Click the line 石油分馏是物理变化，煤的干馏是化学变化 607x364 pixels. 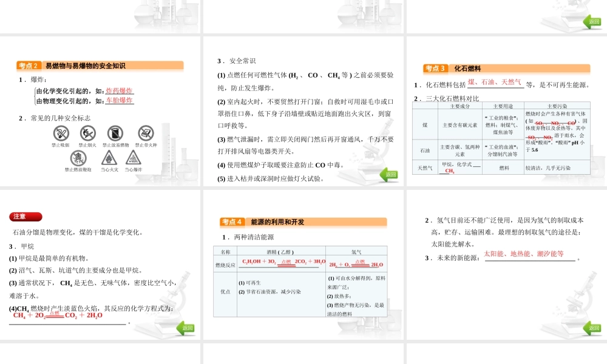[x=78, y=232]
